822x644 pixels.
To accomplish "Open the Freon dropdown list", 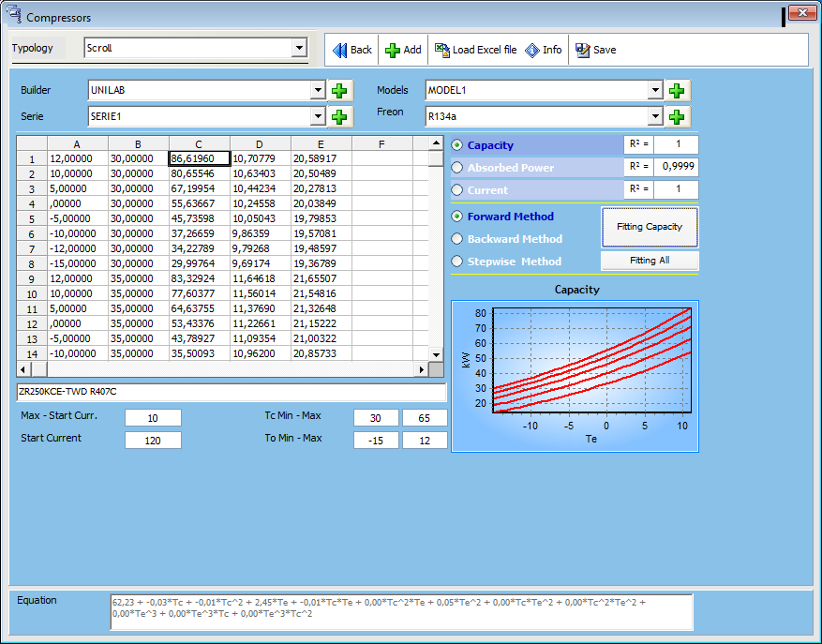I will [655, 116].
